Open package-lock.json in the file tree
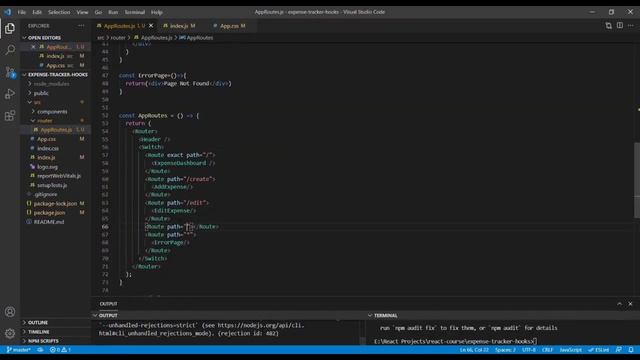 [x=55, y=203]
